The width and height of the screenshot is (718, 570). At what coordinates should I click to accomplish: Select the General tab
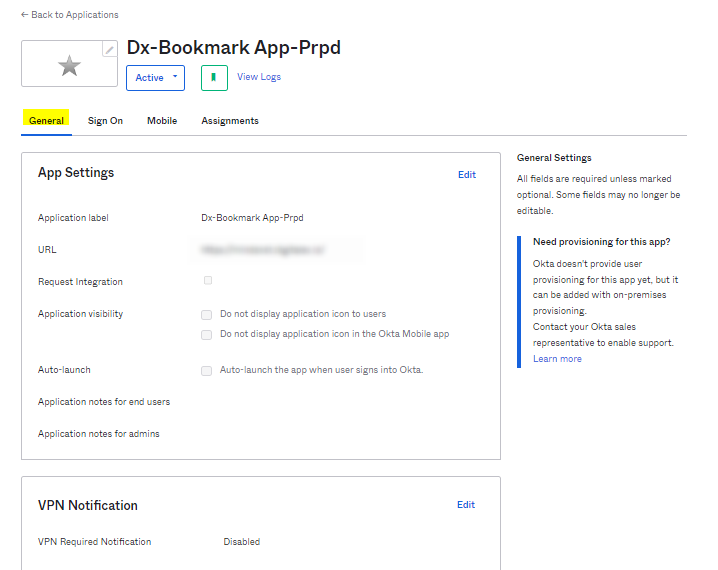point(46,121)
